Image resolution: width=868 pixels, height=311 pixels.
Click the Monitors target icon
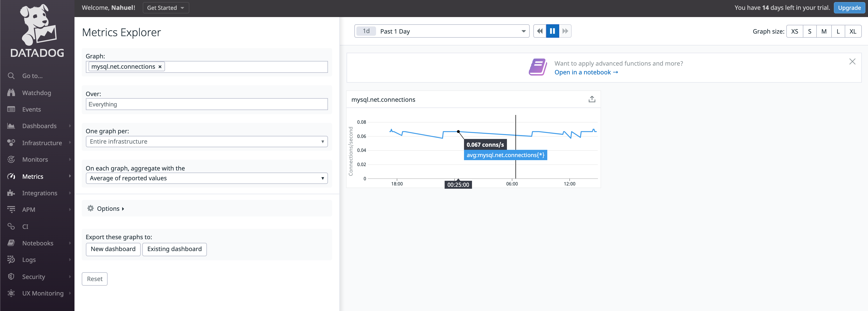11,159
